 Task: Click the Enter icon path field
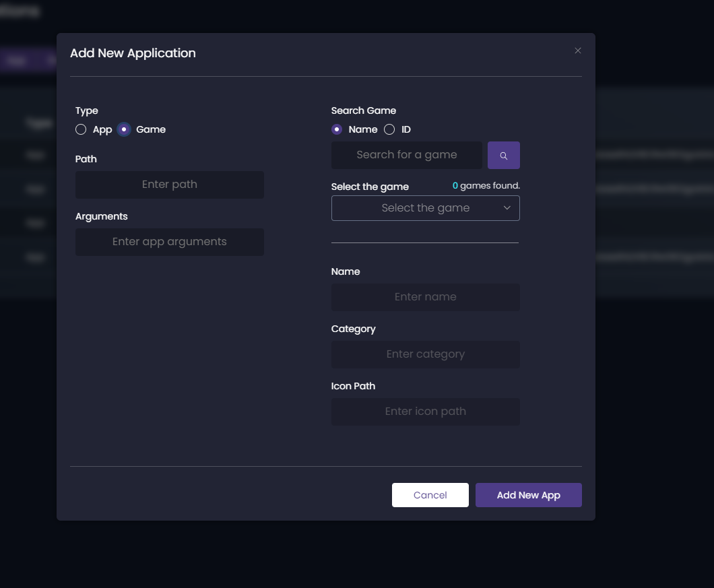(425, 412)
